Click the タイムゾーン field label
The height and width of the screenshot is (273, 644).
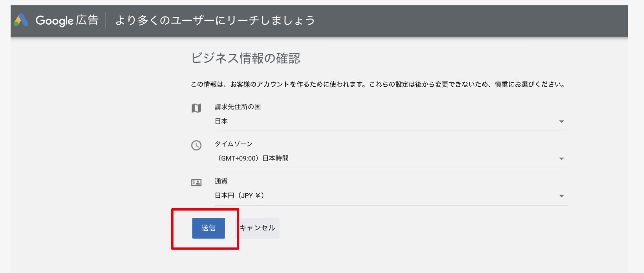(234, 144)
